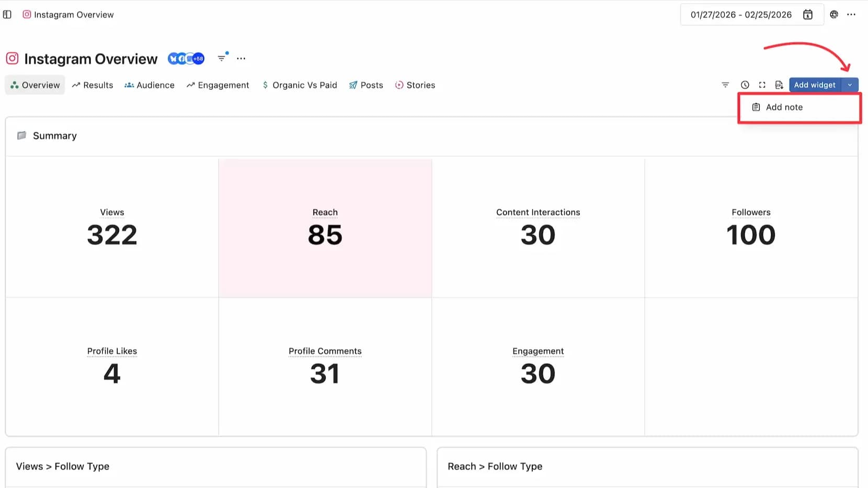The height and width of the screenshot is (488, 868).
Task: Open the three-dot menu next to the dashboard title
Action: click(x=241, y=59)
